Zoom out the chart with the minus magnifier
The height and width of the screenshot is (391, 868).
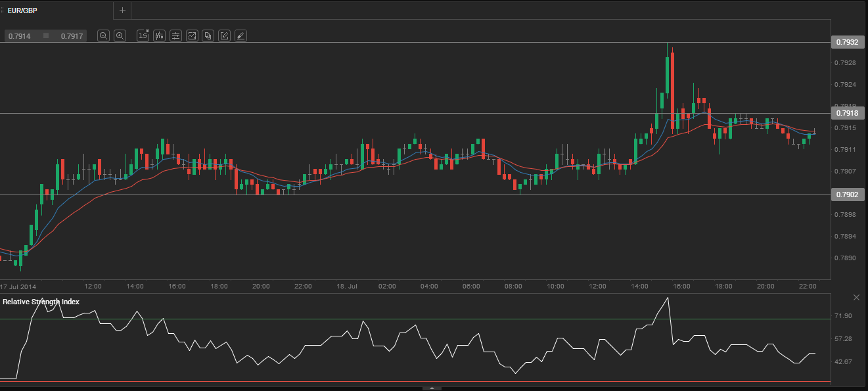(103, 36)
